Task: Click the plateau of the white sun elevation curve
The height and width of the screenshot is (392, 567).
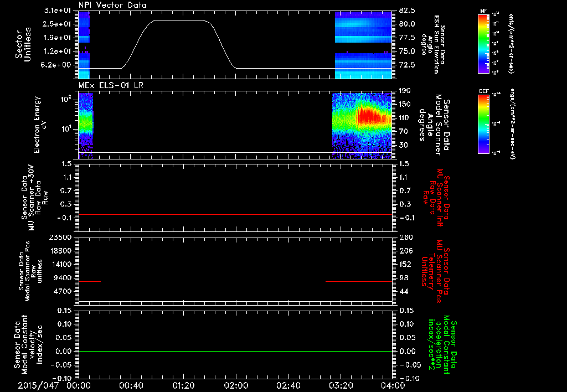Action: (x=180, y=20)
